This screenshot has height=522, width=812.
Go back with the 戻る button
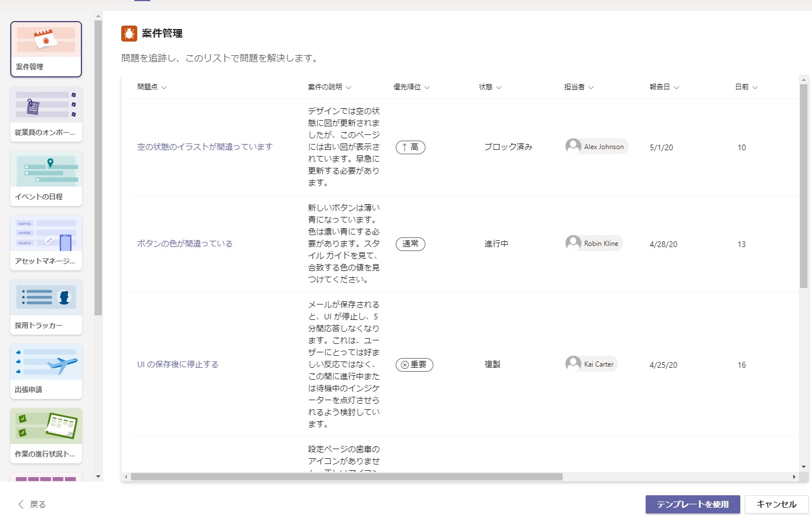(x=32, y=504)
